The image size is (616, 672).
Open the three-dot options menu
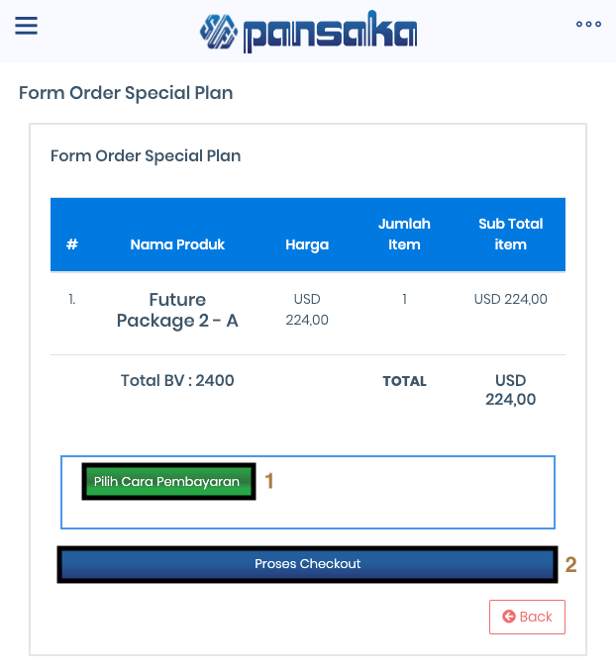click(588, 25)
